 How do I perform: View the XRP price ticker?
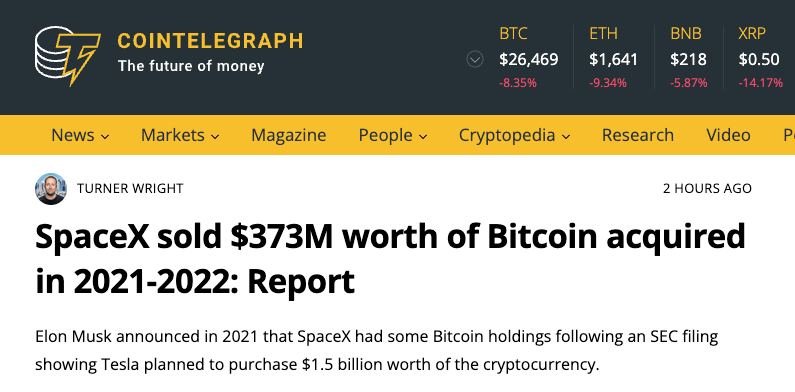click(761, 58)
